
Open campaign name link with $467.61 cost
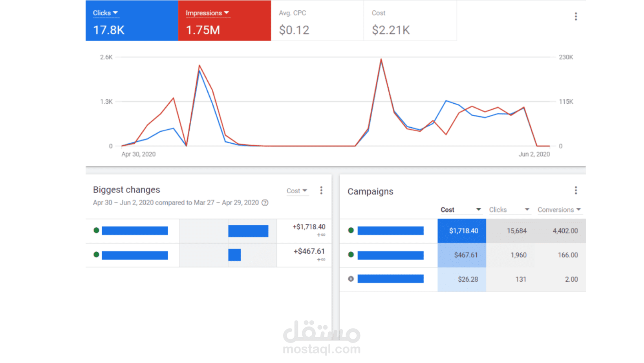coord(391,255)
